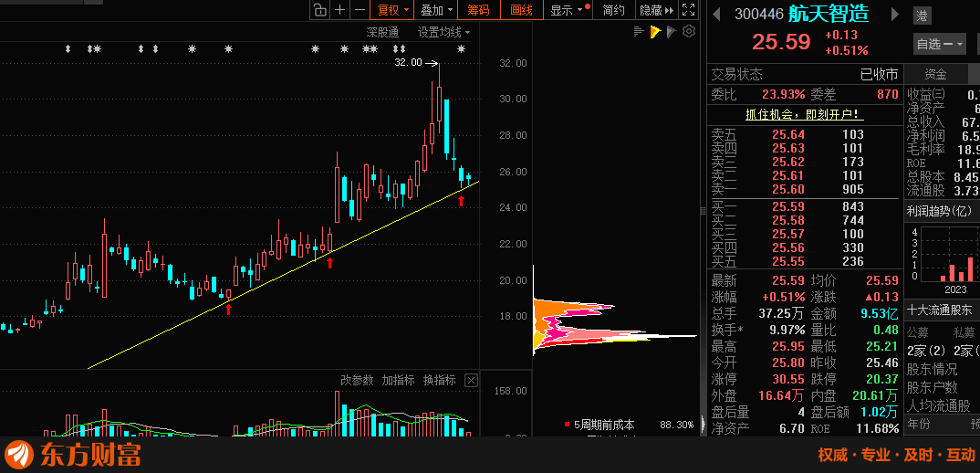The image size is (980, 473).
Task: Click the 东方财富 logo at bottom left
Action: click(x=73, y=454)
